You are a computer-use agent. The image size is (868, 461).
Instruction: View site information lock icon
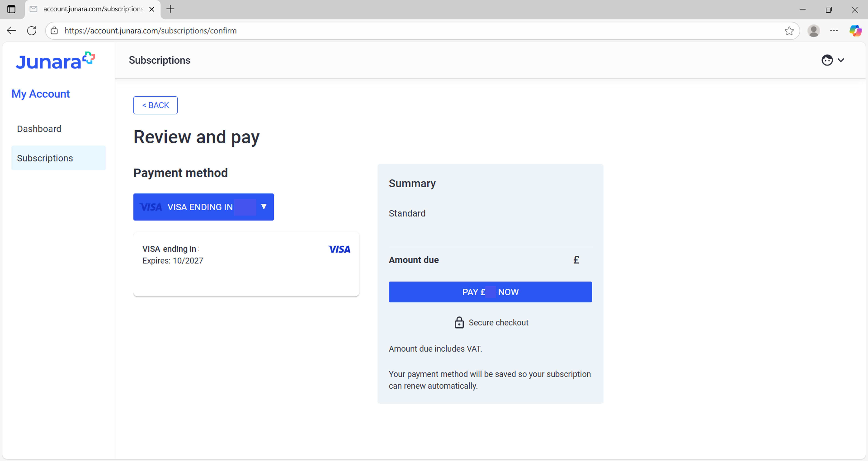[54, 31]
